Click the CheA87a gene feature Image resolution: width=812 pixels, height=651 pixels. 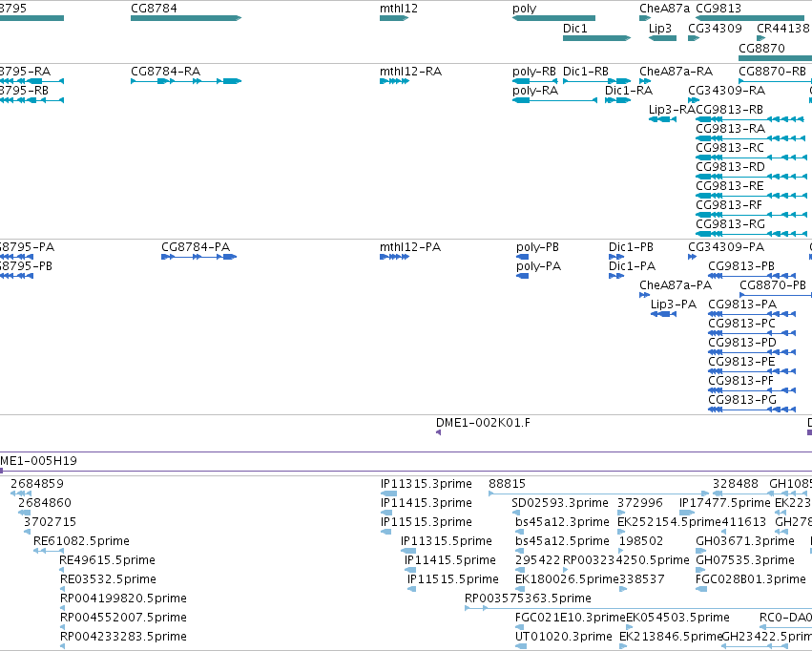coord(645,18)
